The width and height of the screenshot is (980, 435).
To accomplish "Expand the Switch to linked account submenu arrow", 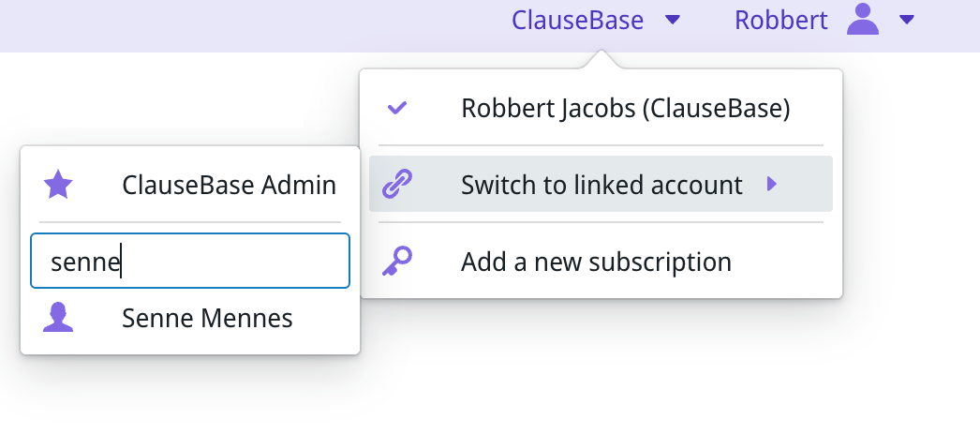I will coord(772,185).
